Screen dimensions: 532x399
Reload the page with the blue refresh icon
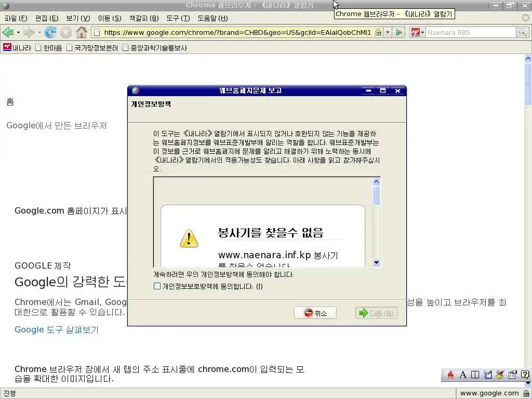tap(50, 33)
